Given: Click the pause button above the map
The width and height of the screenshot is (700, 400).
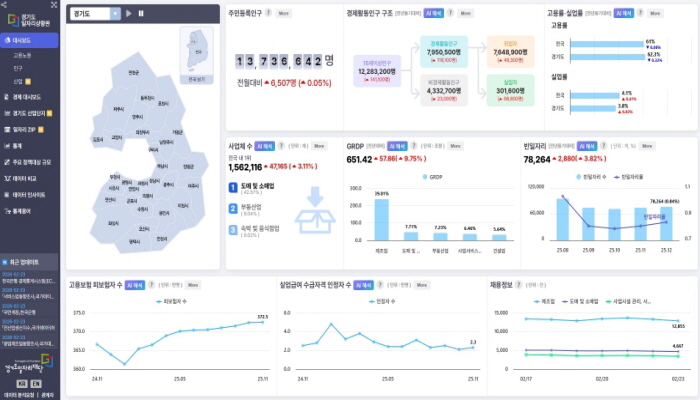Looking at the screenshot, I should [141, 14].
